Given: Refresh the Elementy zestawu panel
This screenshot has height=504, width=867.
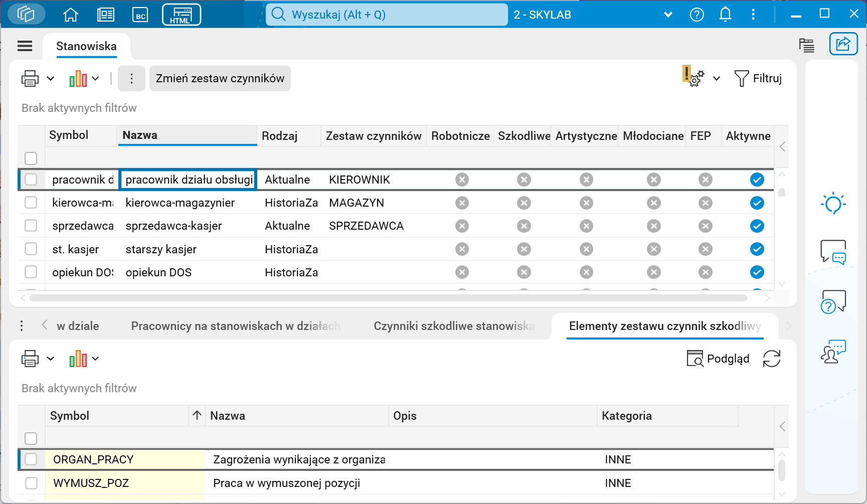Looking at the screenshot, I should (771, 359).
